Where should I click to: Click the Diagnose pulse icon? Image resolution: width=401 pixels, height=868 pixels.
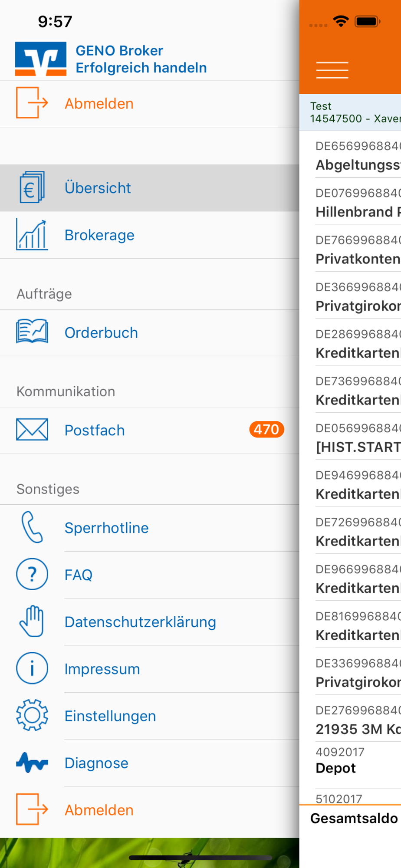click(32, 763)
